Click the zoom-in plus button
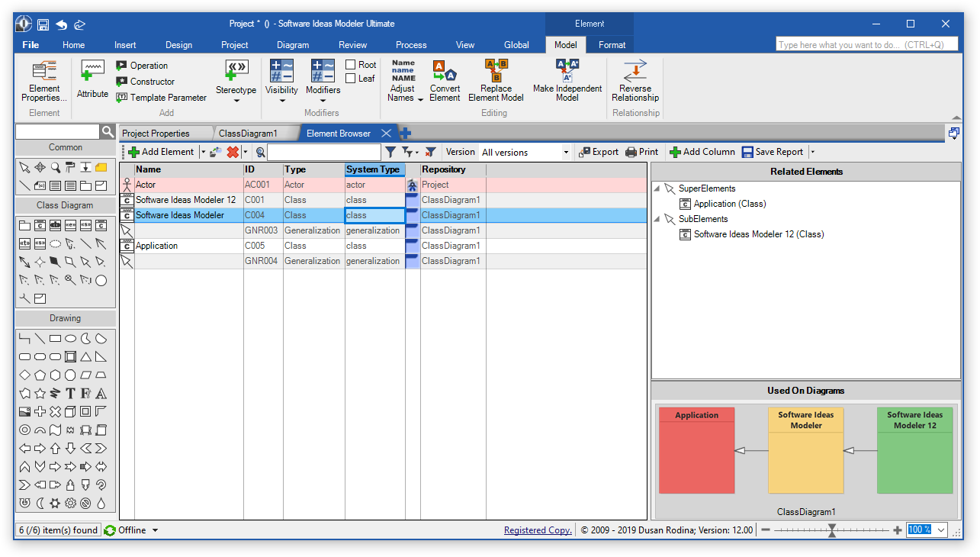The width and height of the screenshot is (980, 557). pos(897,530)
